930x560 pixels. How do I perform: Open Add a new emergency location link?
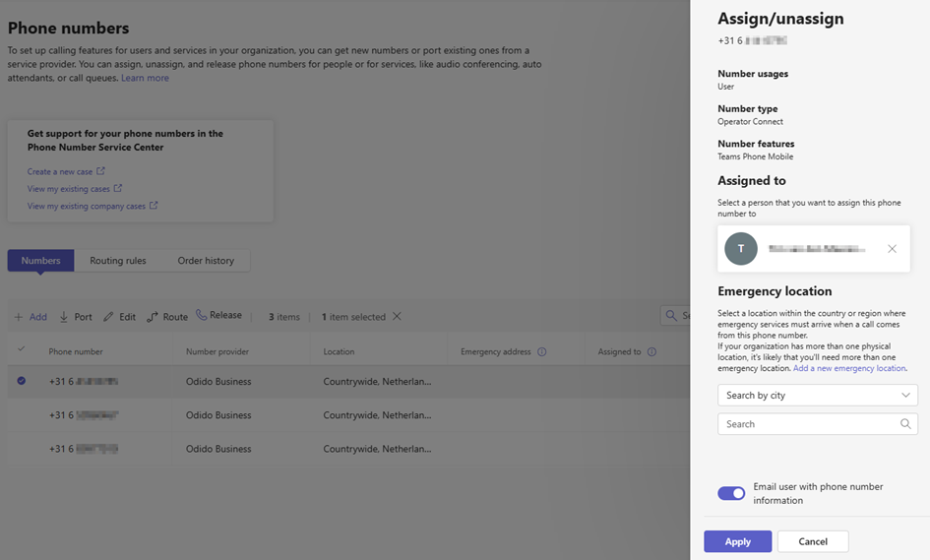click(849, 368)
